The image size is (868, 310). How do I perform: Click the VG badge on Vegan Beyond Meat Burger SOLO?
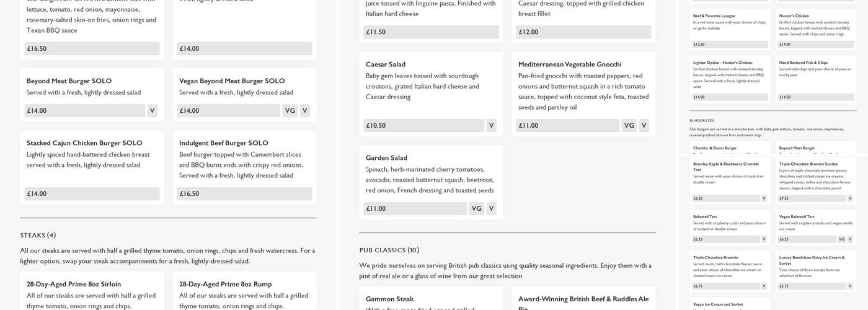[x=290, y=111]
